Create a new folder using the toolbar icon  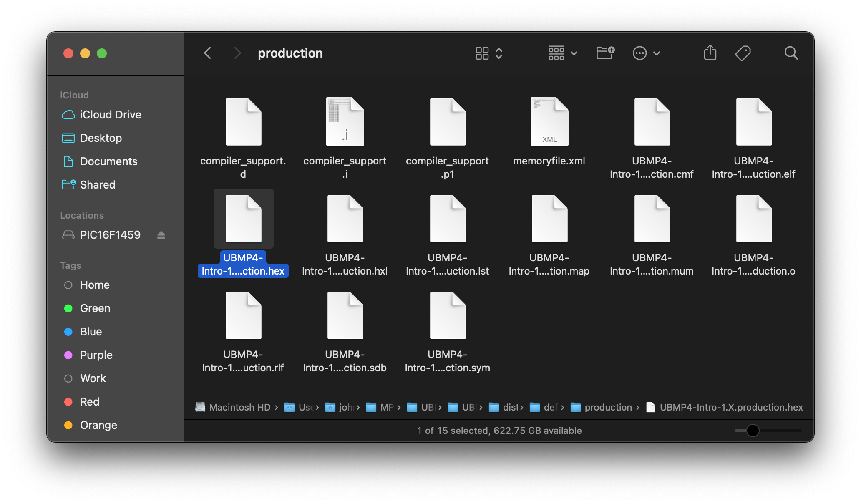tap(604, 53)
